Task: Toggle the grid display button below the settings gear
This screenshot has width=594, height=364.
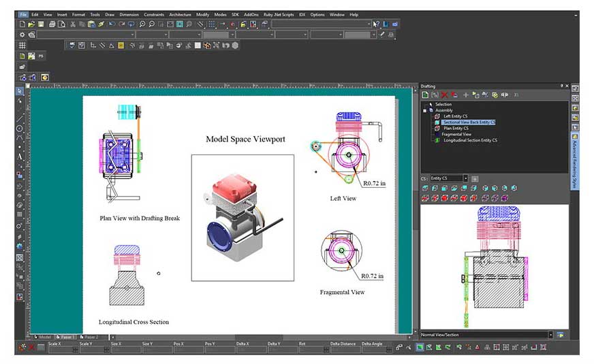Action: click(22, 45)
